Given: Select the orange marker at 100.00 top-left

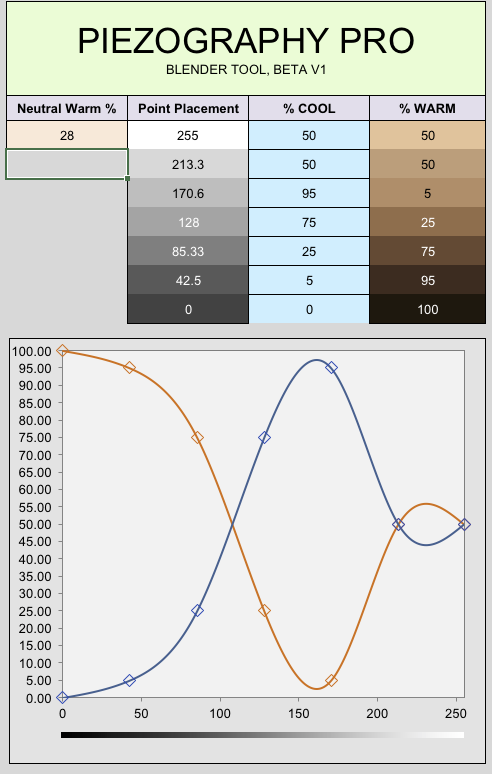Looking at the screenshot, I should 62,350.
